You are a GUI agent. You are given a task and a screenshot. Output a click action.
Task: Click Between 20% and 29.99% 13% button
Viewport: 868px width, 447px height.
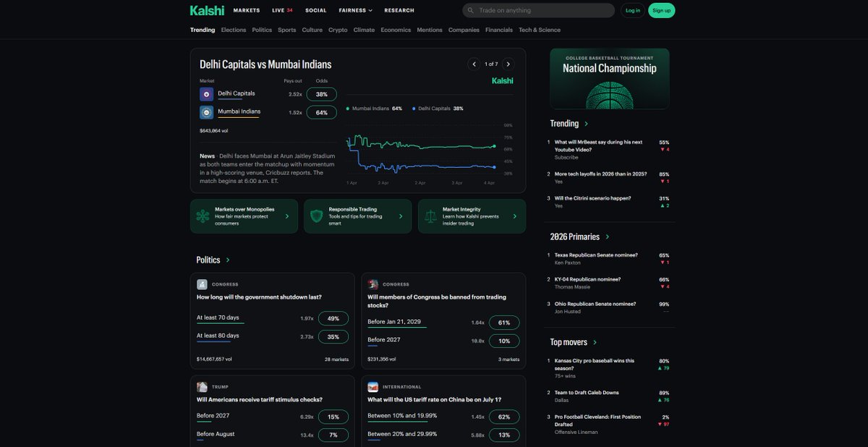coord(504,435)
